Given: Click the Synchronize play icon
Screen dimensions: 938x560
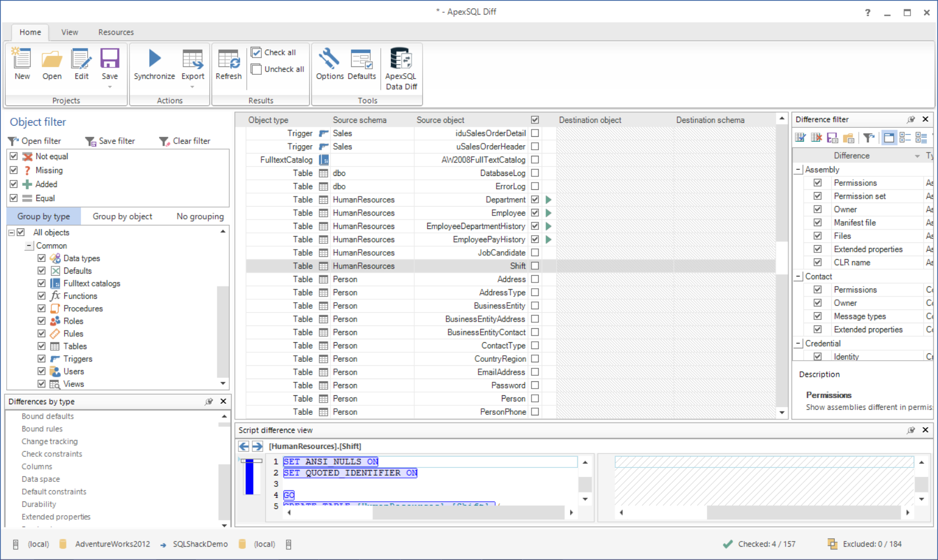Looking at the screenshot, I should [x=154, y=59].
